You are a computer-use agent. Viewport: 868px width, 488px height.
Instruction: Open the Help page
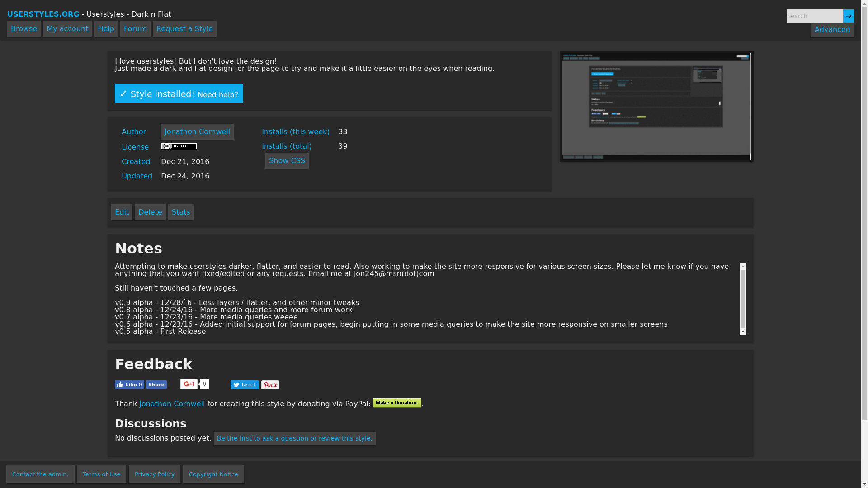tap(106, 28)
